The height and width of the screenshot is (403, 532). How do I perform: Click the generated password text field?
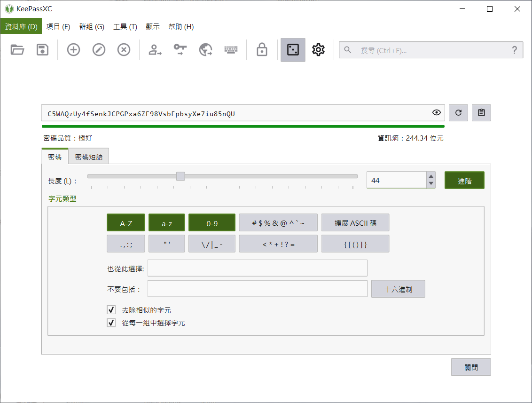click(243, 113)
